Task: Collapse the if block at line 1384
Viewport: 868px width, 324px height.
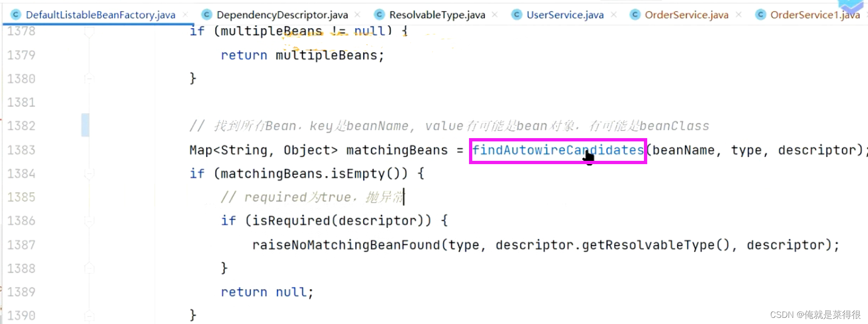Action: pos(89,174)
